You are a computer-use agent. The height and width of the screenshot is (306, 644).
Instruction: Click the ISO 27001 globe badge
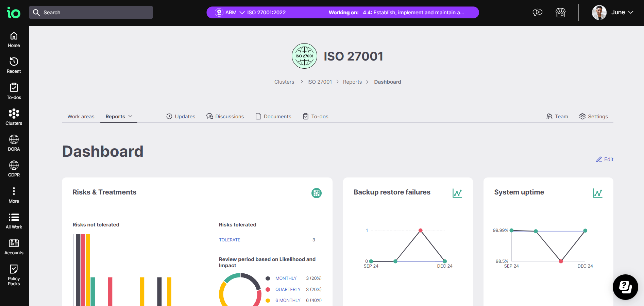(x=304, y=56)
